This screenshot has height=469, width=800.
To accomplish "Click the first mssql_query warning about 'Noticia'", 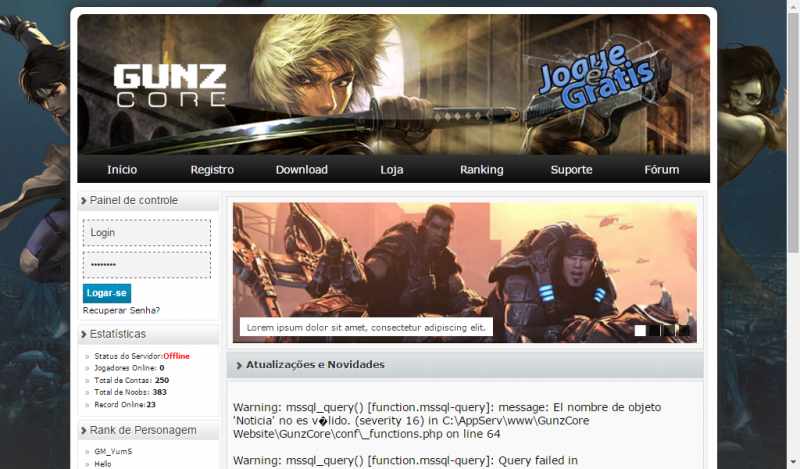I will (x=447, y=421).
